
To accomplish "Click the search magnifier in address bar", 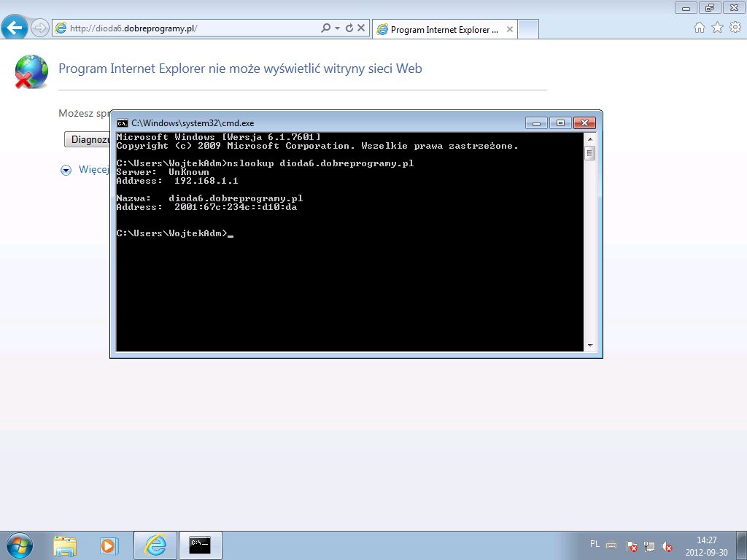I will pos(326,28).
